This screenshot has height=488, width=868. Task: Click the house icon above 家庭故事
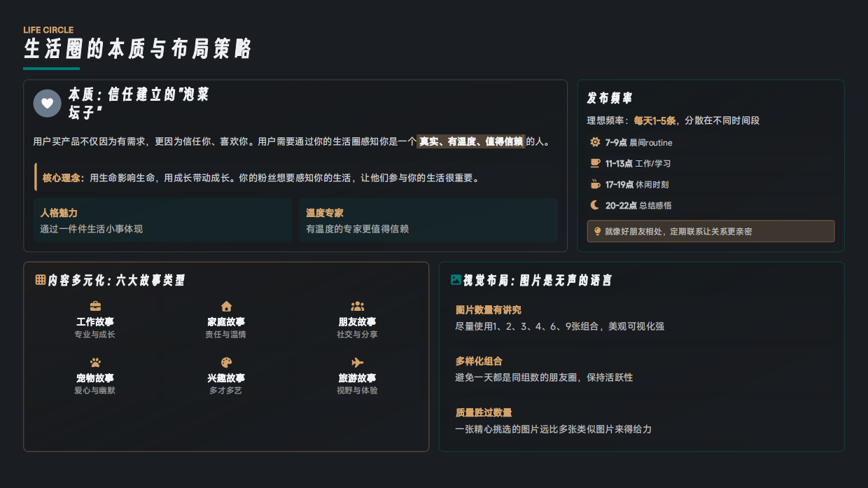click(226, 306)
